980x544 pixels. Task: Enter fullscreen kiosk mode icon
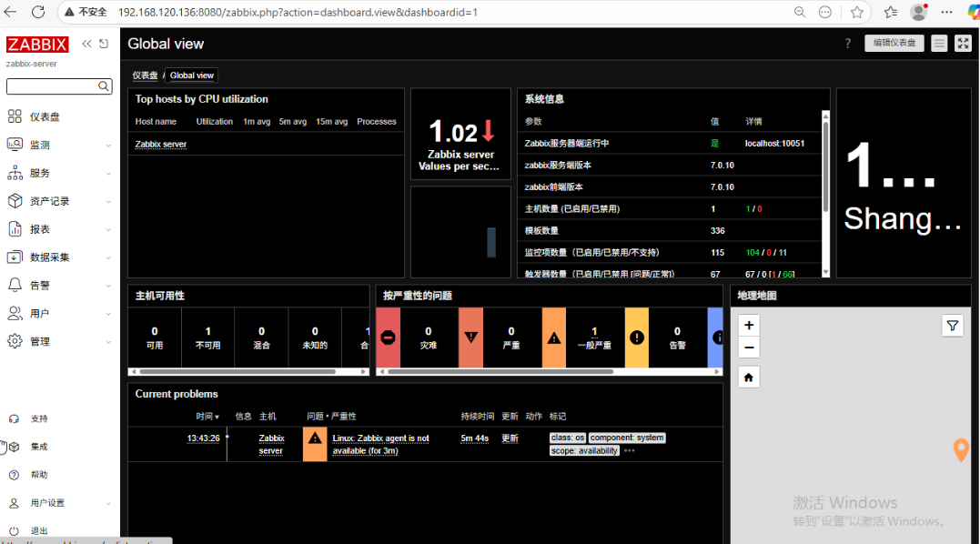pos(963,44)
